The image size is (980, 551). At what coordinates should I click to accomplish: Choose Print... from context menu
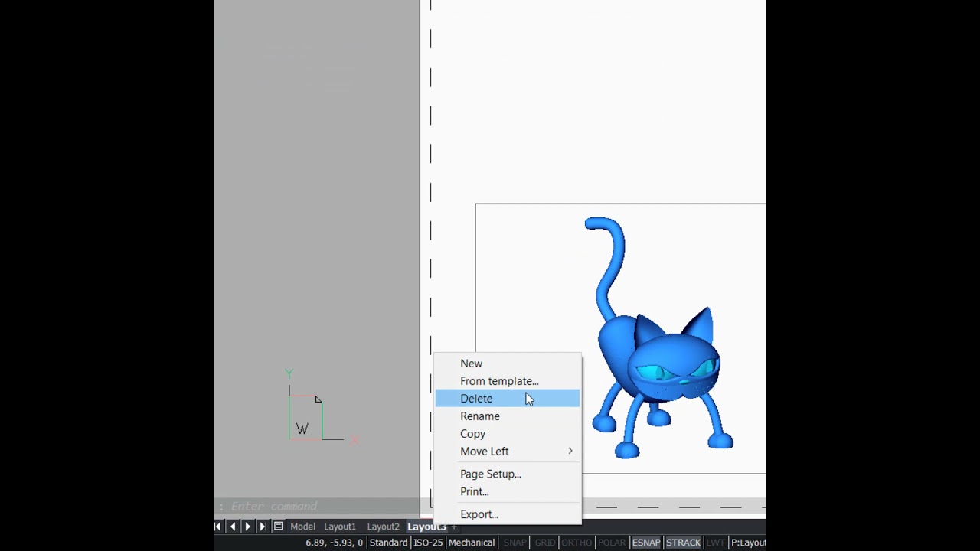point(508,491)
